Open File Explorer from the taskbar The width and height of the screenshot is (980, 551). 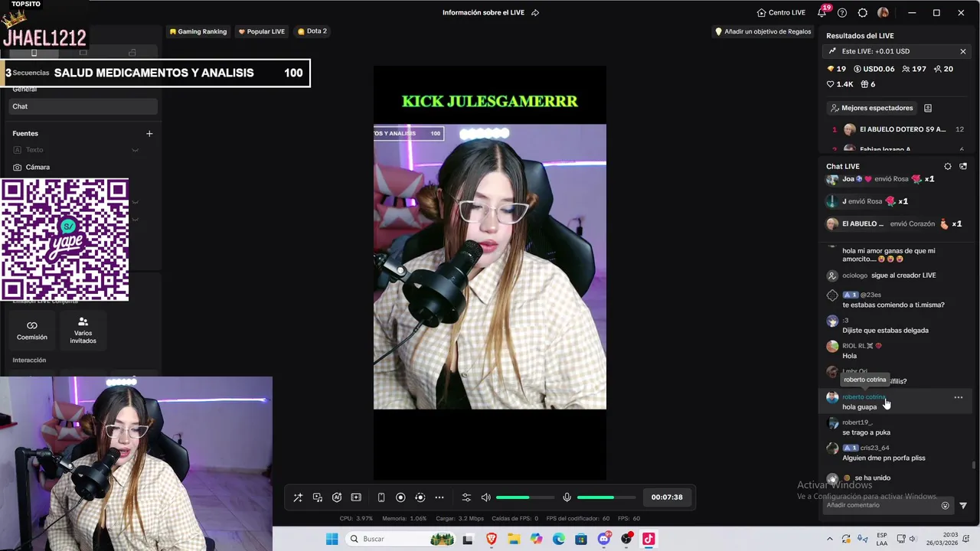click(514, 539)
